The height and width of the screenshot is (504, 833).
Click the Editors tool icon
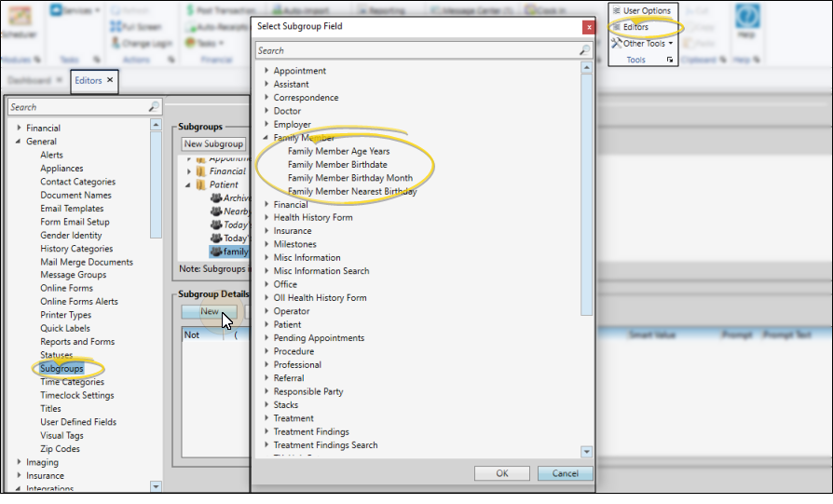(617, 27)
